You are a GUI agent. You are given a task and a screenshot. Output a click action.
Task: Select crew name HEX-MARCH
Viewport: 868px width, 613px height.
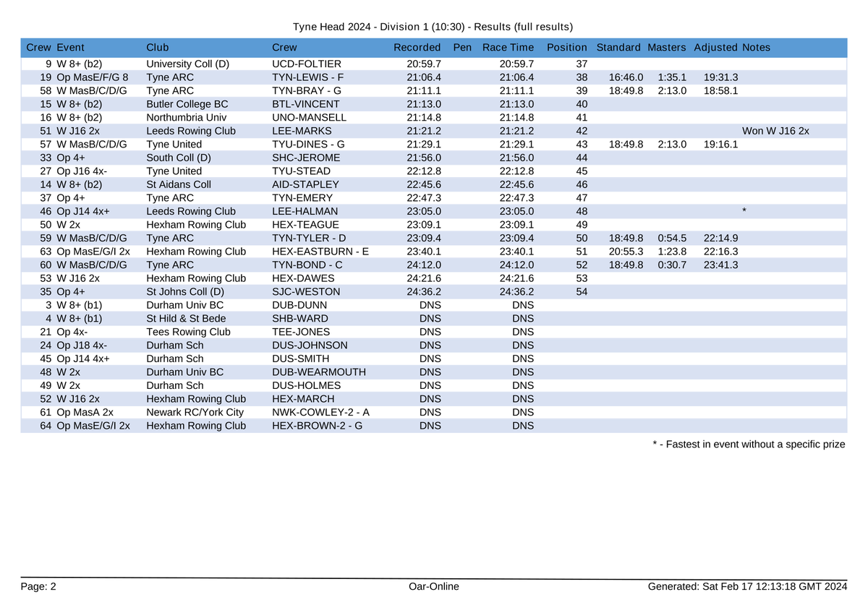303,398
